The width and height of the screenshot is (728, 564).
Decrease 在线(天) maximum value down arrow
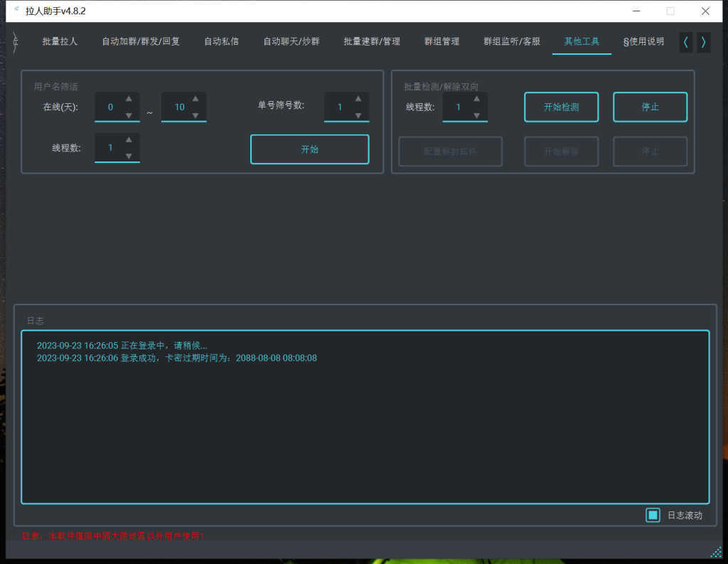click(196, 115)
